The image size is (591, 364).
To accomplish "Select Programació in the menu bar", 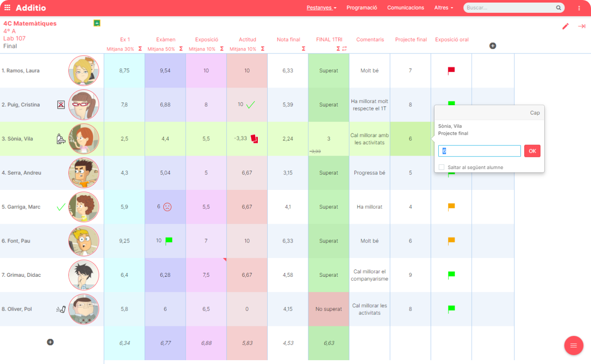I will click(x=362, y=7).
